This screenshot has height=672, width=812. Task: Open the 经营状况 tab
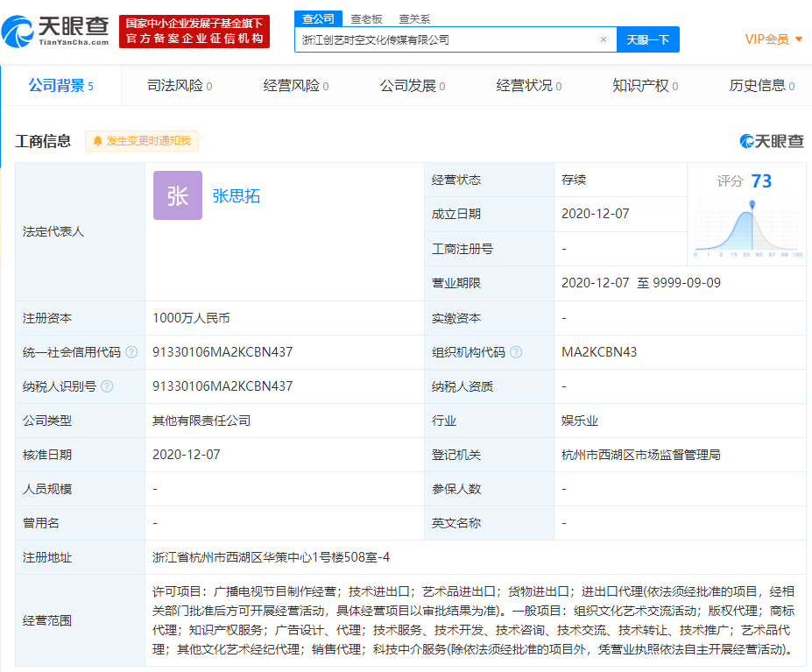click(x=529, y=86)
